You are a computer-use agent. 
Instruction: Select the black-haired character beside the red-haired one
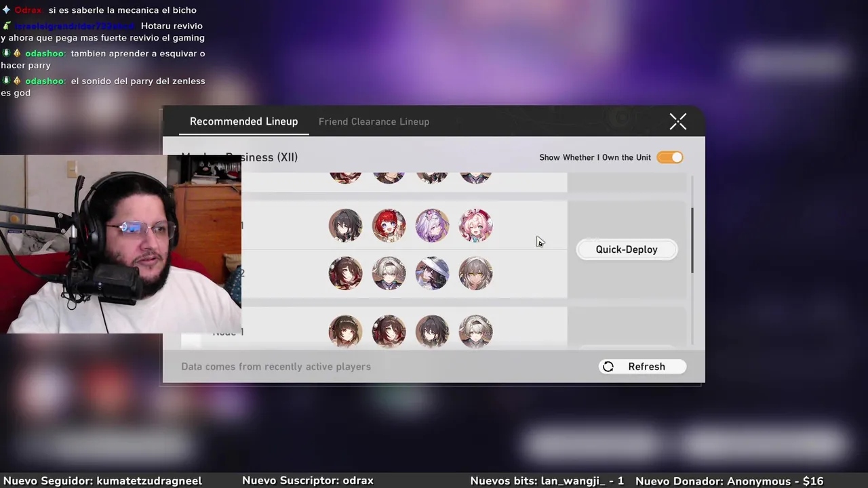click(345, 226)
